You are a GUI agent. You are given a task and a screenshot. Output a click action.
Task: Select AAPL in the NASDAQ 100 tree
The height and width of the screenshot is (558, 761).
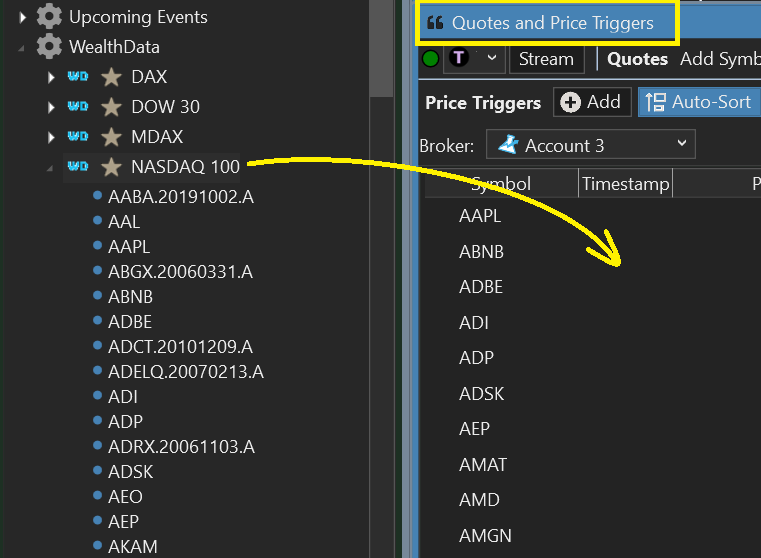pos(128,247)
